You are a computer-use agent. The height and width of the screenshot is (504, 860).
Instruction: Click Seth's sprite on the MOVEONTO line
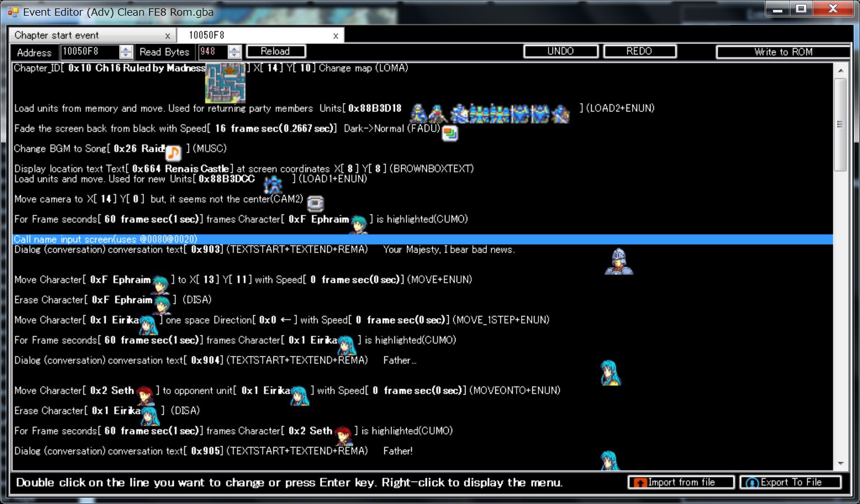point(145,395)
